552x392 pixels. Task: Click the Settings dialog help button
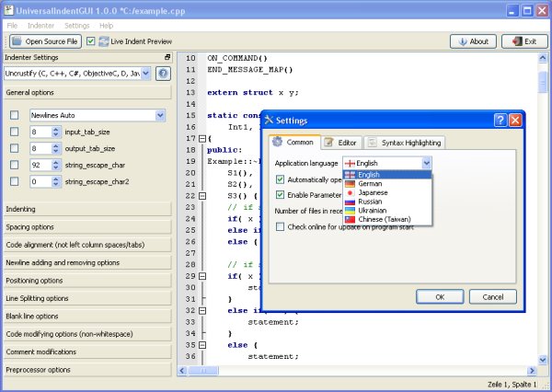[500, 121]
